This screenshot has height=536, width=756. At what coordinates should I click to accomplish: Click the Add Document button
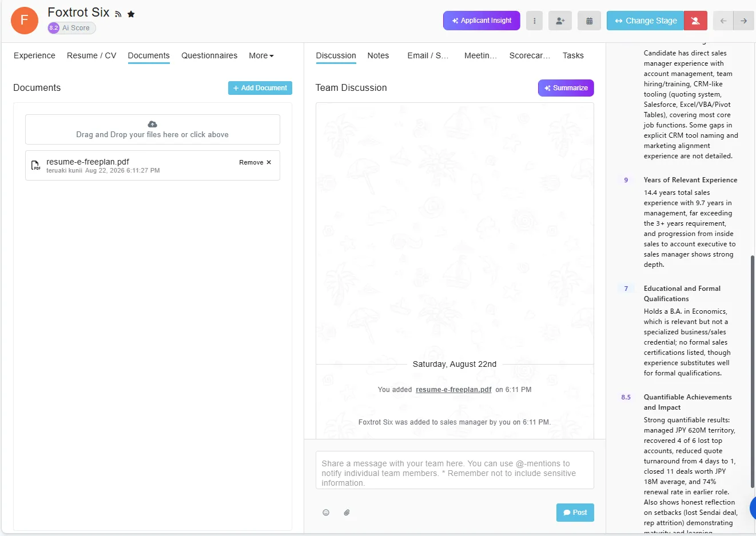(260, 88)
